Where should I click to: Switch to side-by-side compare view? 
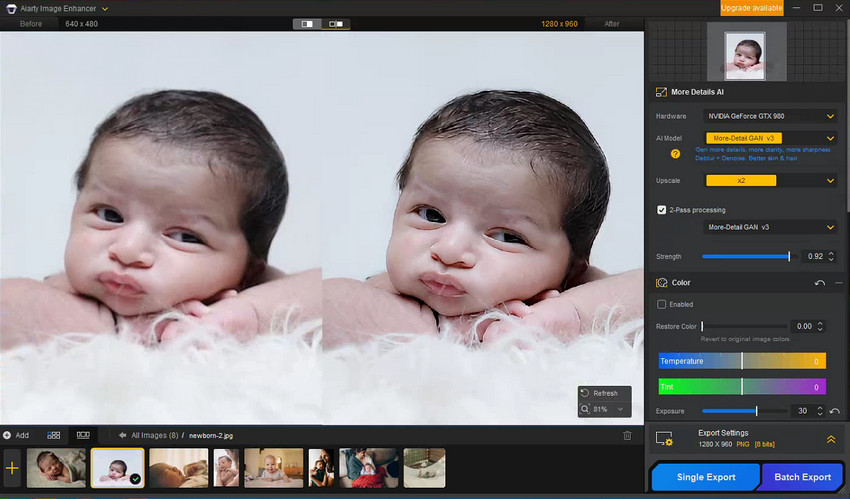pyautogui.click(x=336, y=24)
